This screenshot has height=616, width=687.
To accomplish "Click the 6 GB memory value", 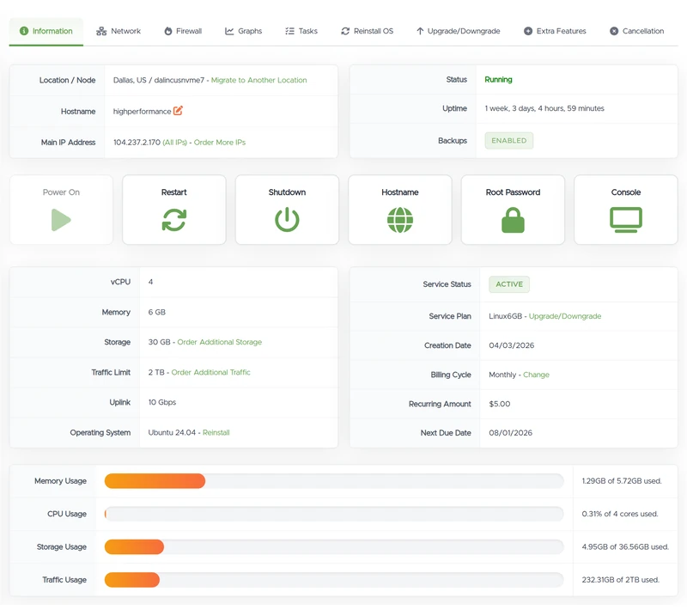I will coord(157,312).
